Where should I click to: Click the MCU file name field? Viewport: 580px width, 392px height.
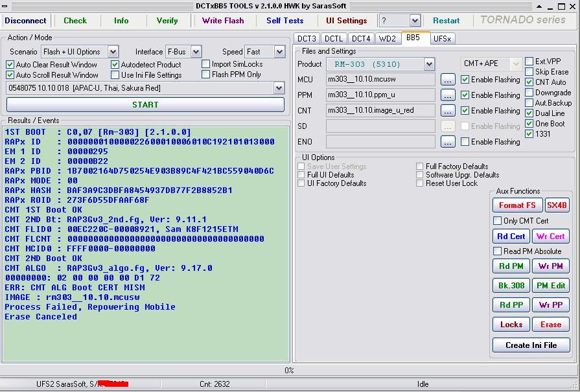pos(380,80)
